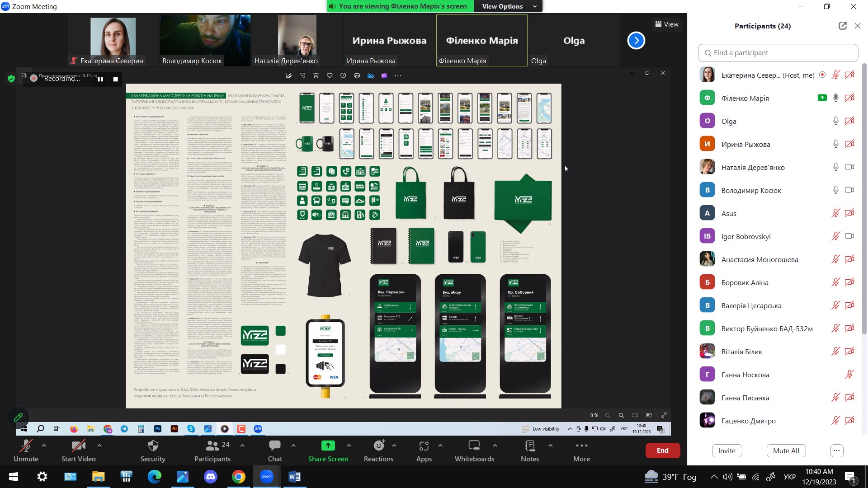
Task: Click the Invite button
Action: coord(726,450)
